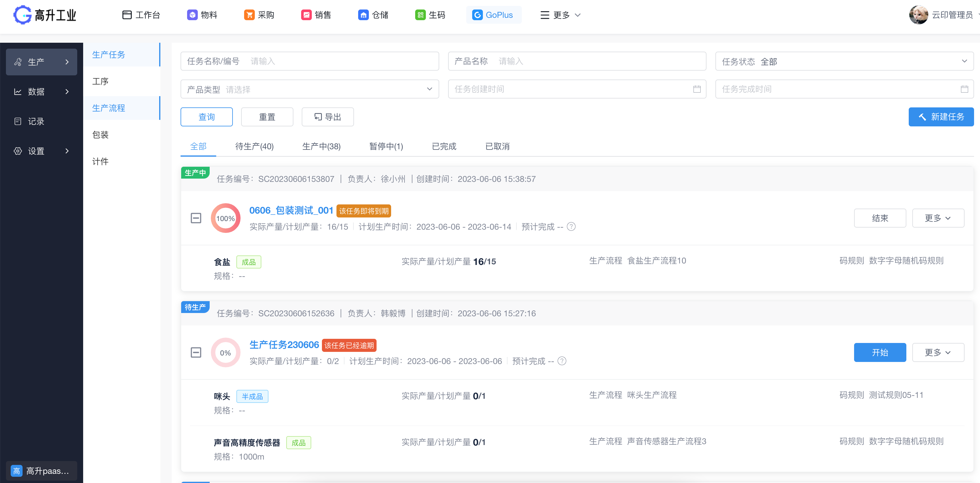
Task: Open the 生码 code generation icon
Action: click(x=420, y=15)
